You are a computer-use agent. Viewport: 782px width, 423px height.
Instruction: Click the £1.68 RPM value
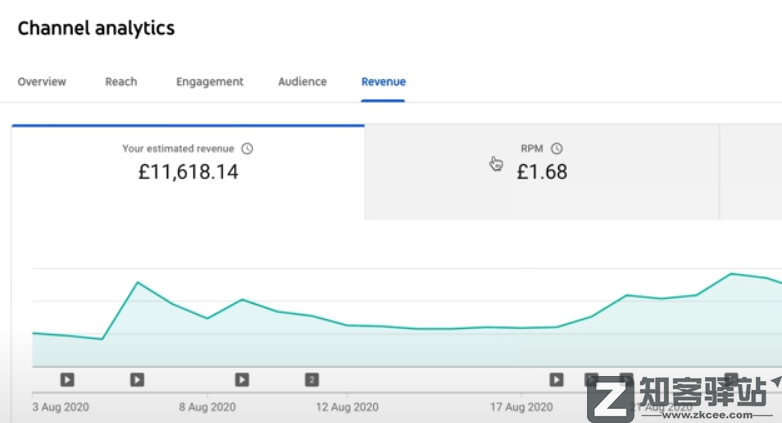click(x=542, y=172)
